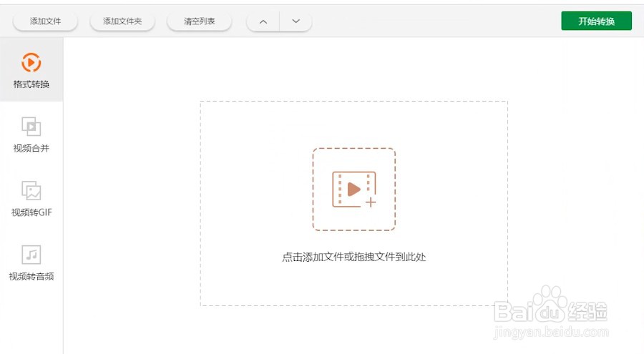Move item up with the up-arrow button
This screenshot has width=644, height=354.
point(263,21)
